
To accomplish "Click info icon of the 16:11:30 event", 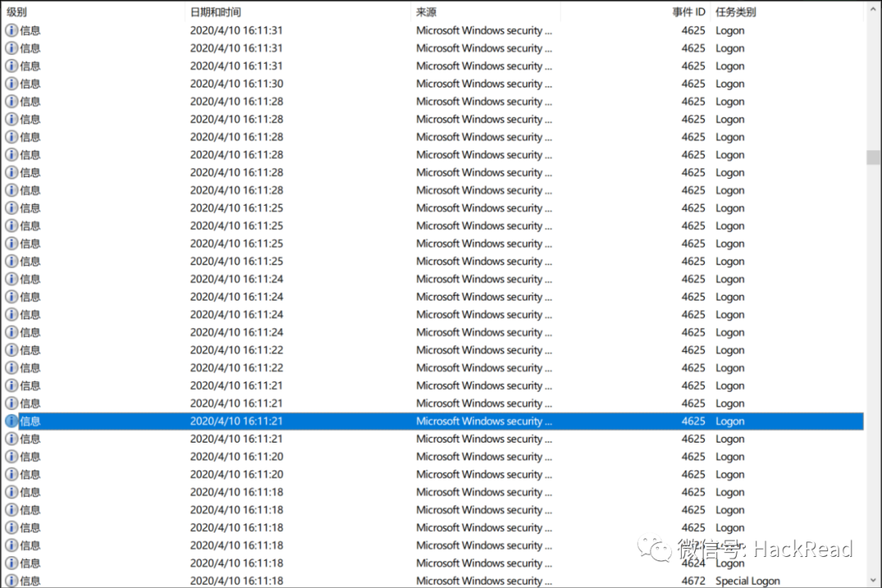I will pos(11,83).
